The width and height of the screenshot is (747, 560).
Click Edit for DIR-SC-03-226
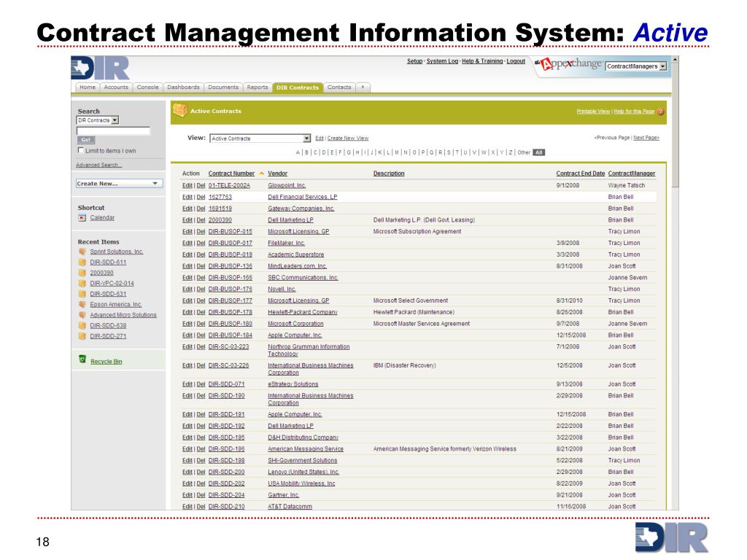click(187, 365)
